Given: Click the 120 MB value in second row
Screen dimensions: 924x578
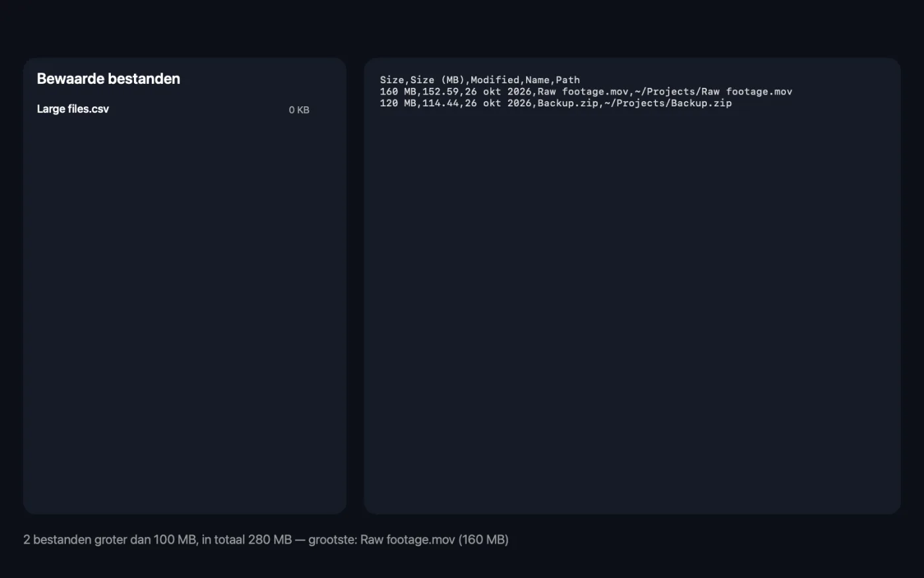Looking at the screenshot, I should 398,103.
